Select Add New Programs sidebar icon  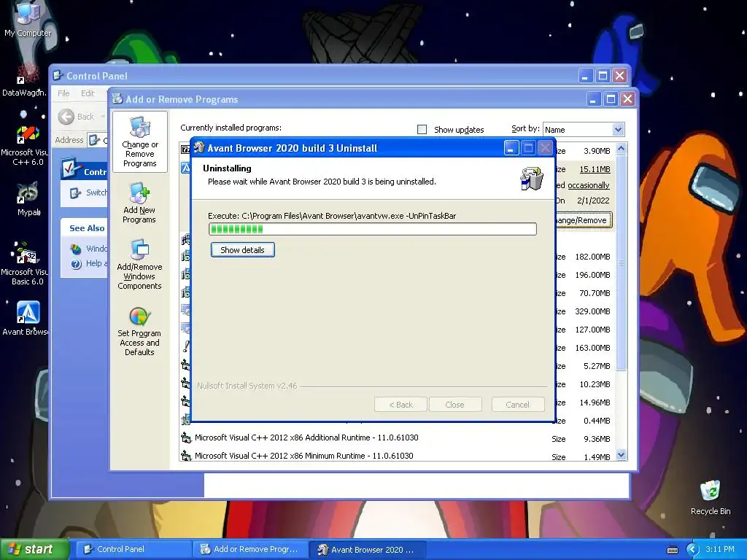click(x=139, y=203)
